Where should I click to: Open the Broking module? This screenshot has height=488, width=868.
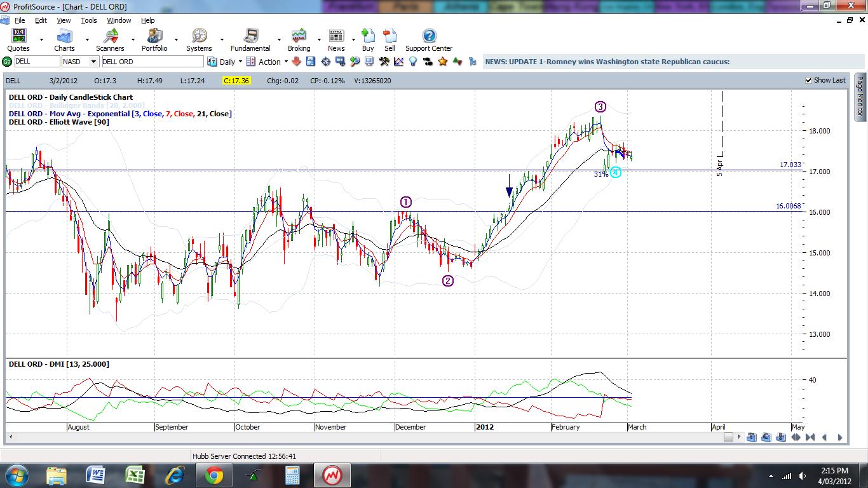(x=299, y=40)
